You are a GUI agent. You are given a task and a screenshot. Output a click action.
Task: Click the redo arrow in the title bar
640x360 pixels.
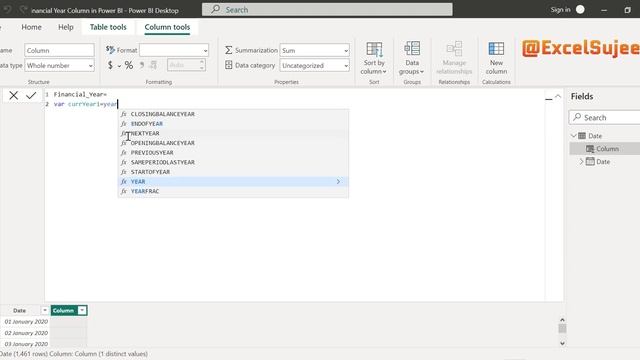(24, 9)
